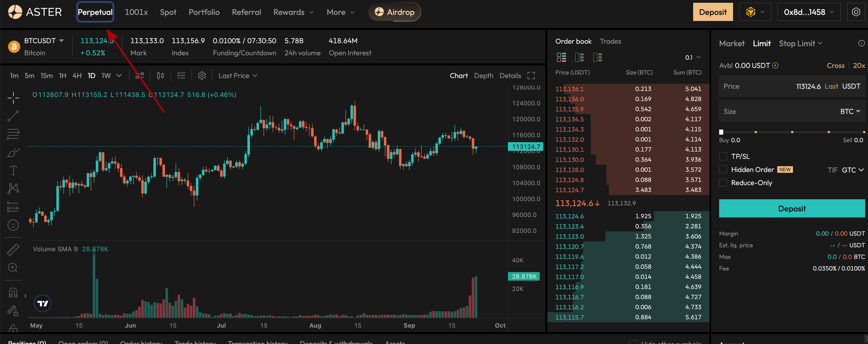Open the emoji sticker tool

[x=13, y=225]
